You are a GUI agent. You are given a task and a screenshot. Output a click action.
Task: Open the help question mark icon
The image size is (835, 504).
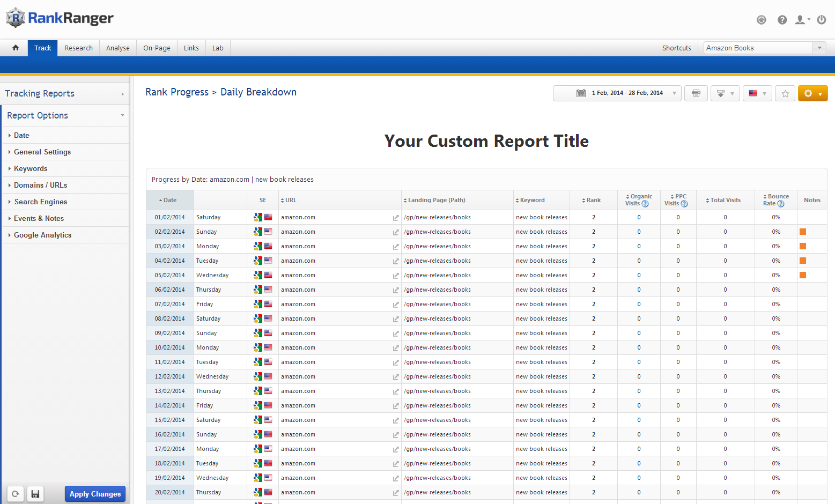(782, 20)
